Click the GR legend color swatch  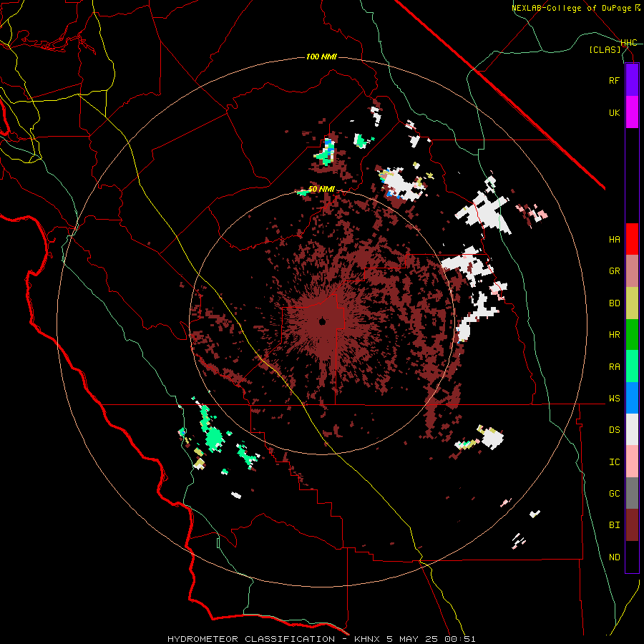(632, 271)
